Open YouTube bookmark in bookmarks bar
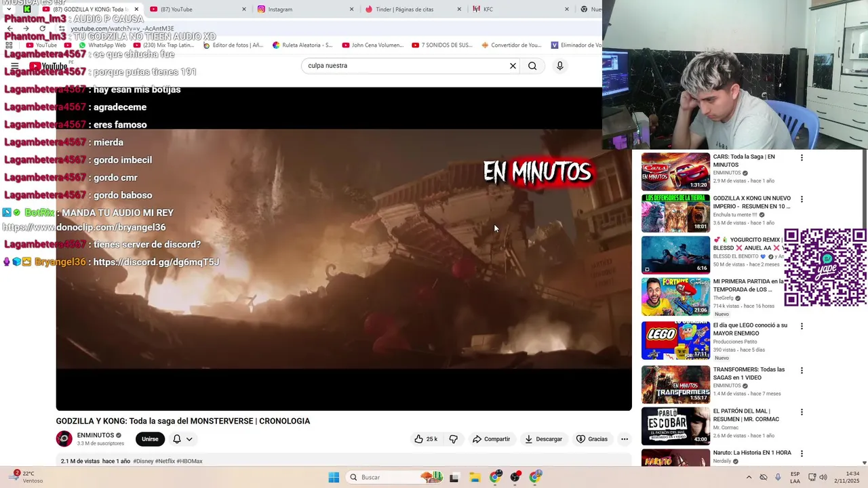The width and height of the screenshot is (868, 488). click(41, 45)
